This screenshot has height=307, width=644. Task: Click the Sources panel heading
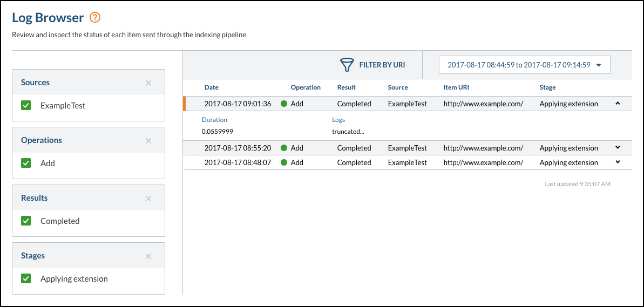coord(35,83)
